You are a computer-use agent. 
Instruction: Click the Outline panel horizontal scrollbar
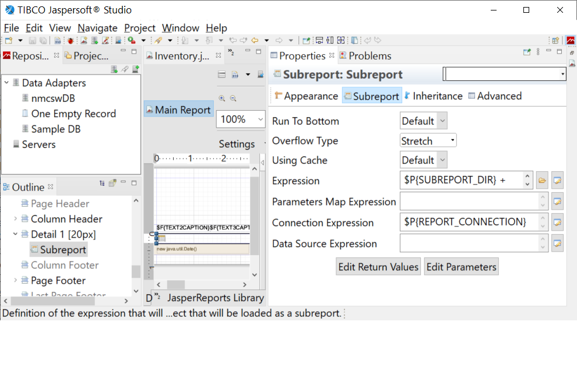point(52,301)
